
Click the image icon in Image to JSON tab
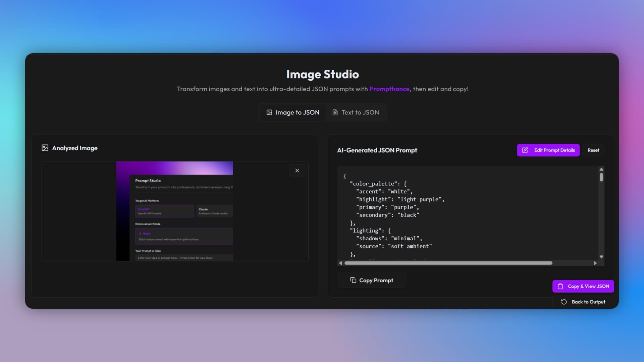coord(269,112)
